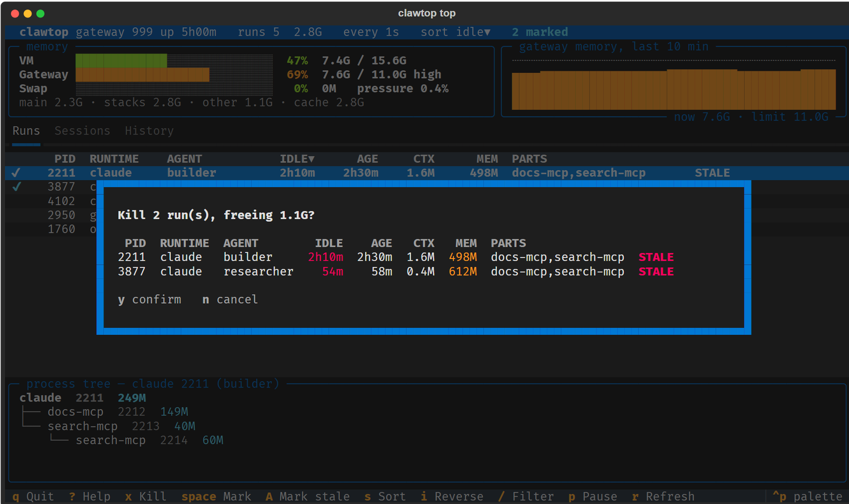Open the History tab
The height and width of the screenshot is (504, 849).
(149, 131)
